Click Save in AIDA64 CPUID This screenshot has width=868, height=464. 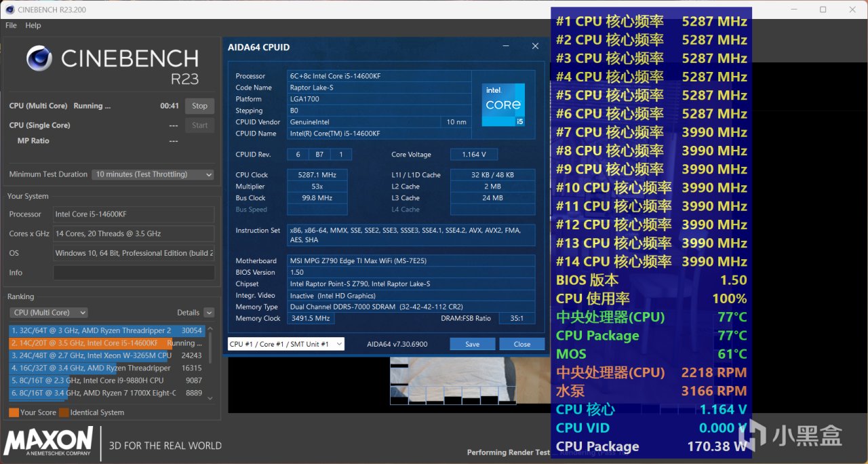473,344
